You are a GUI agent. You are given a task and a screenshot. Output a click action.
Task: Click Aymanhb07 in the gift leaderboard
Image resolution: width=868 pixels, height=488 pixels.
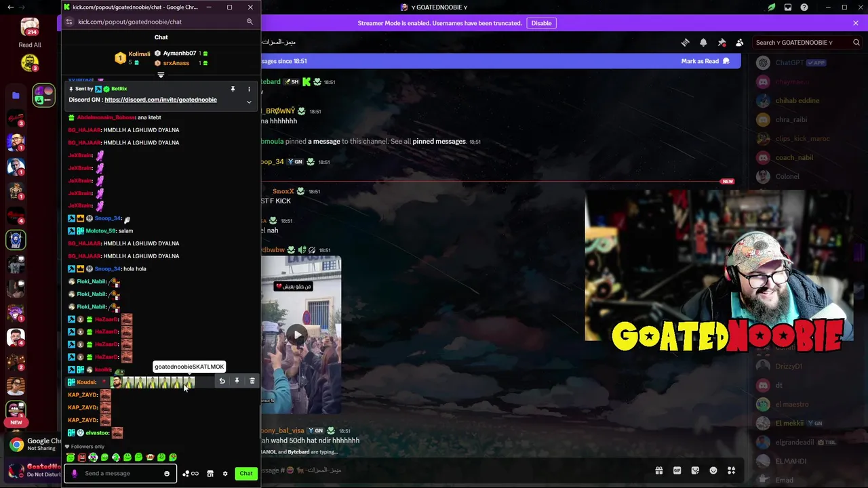[x=180, y=53]
